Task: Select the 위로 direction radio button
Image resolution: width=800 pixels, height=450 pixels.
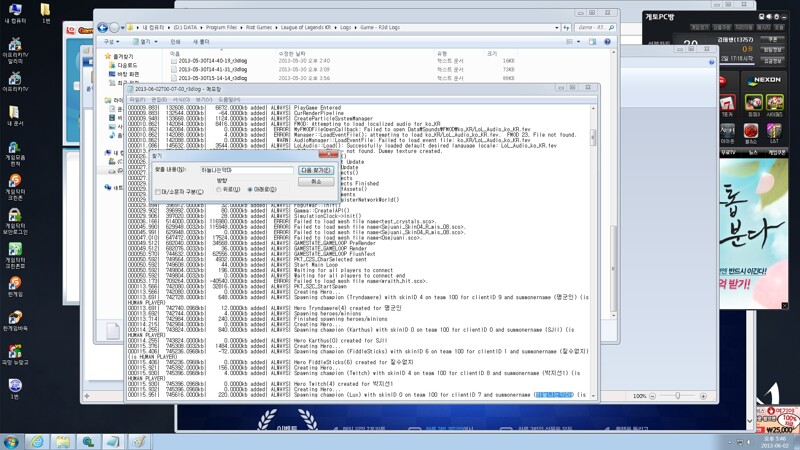Action: tap(218, 189)
